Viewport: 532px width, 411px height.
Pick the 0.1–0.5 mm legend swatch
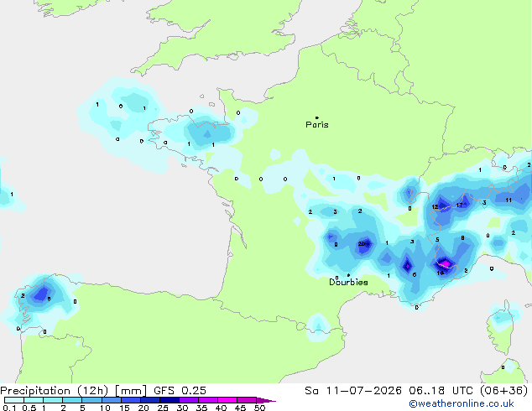click(x=14, y=400)
